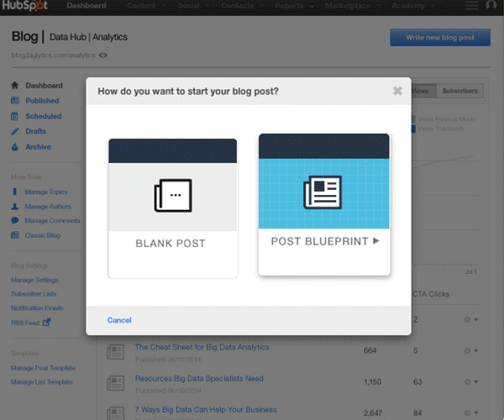This screenshot has width=504, height=420.
Task: Open Drafts list
Action: coord(35,131)
